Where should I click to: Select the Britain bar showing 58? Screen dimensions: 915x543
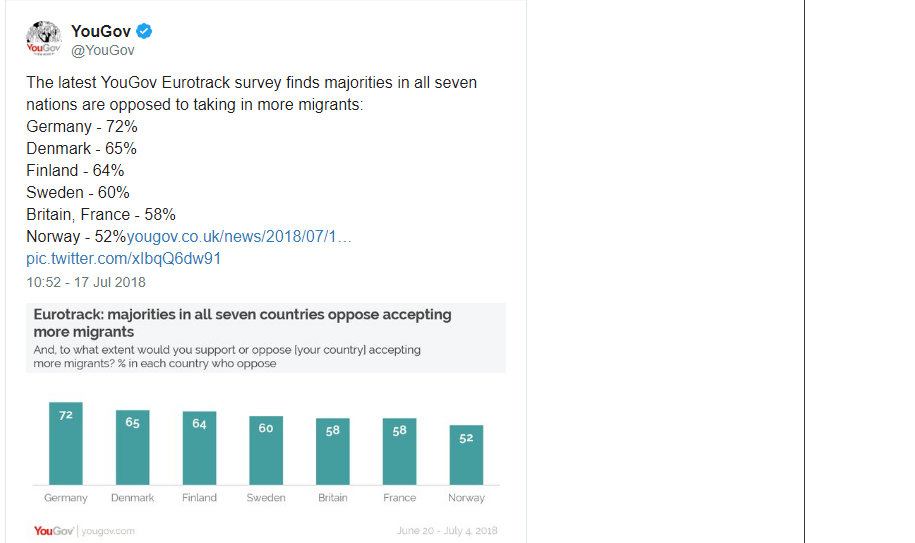click(x=333, y=451)
